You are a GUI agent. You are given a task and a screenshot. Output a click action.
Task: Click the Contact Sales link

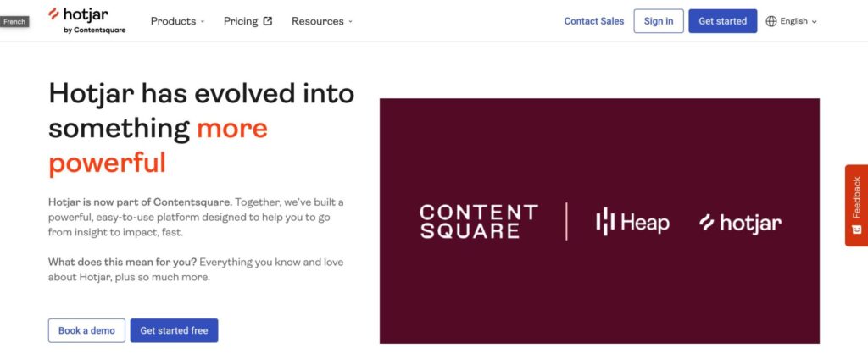tap(594, 21)
